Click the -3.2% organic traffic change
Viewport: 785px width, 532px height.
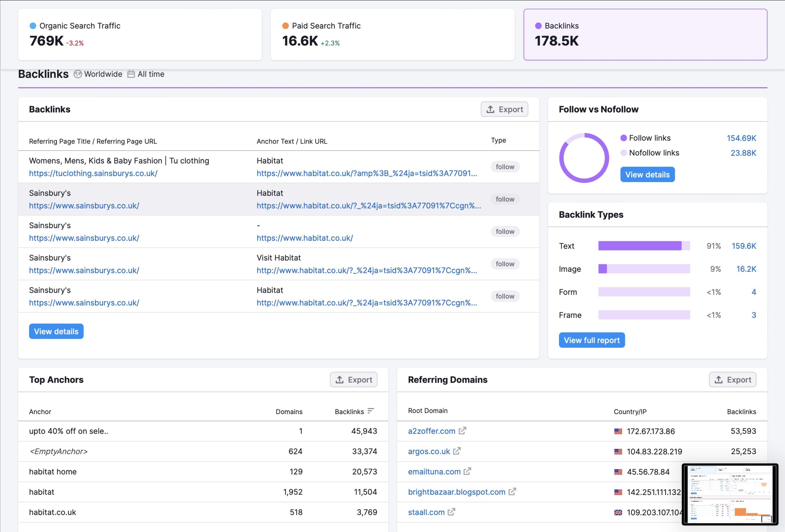pos(75,43)
